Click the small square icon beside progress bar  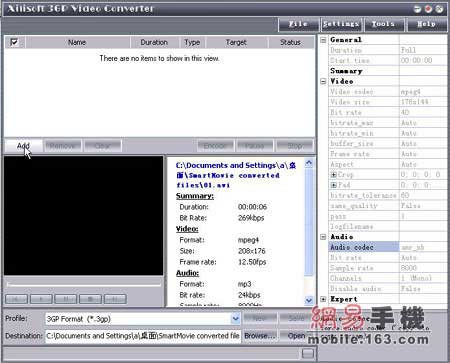tap(307, 353)
